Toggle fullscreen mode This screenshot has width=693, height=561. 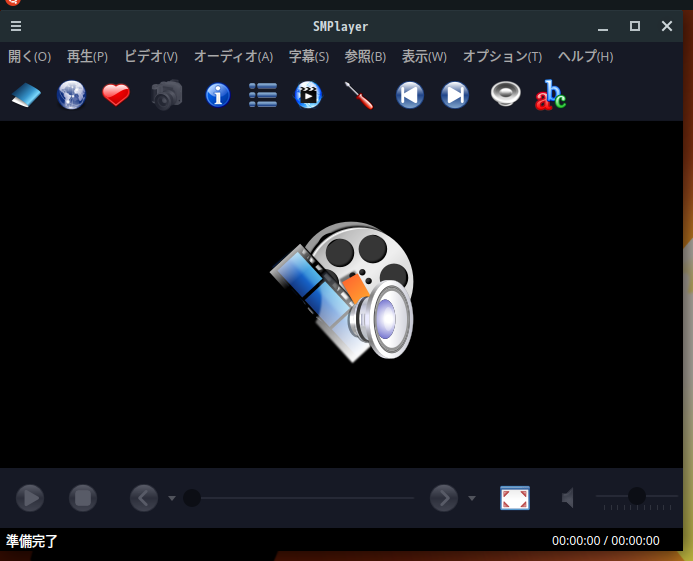click(x=515, y=498)
